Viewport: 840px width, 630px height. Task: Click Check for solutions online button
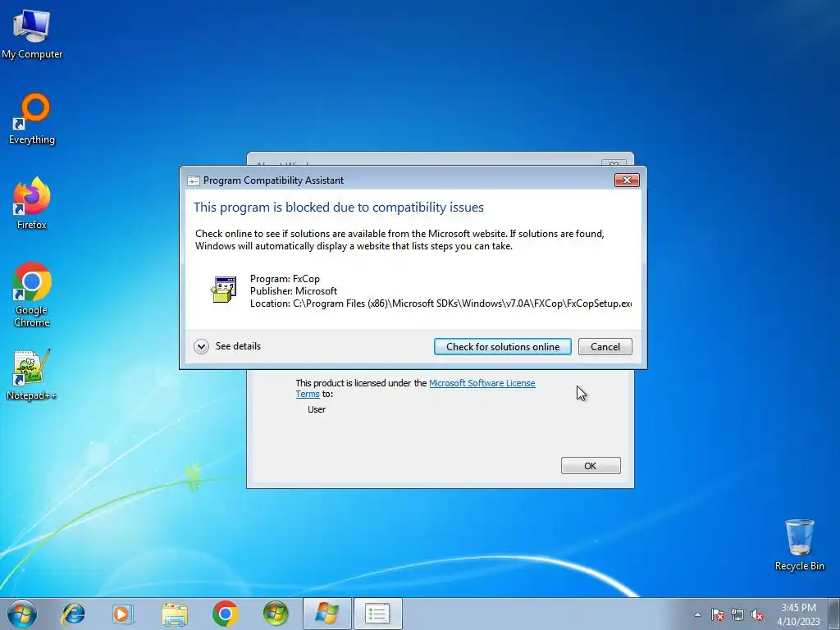pos(503,347)
